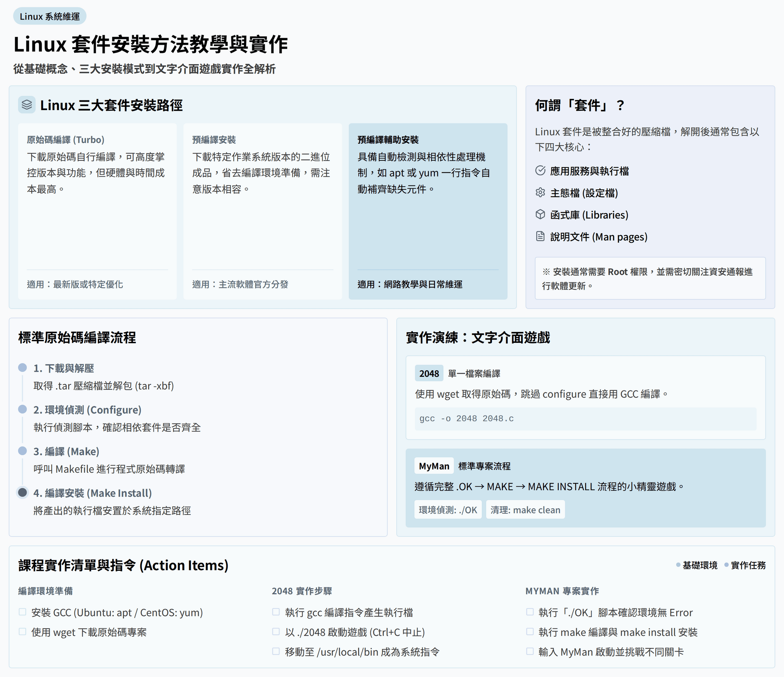Tick the 使用 wget 下載原始碼專案 checkbox
The width and height of the screenshot is (784, 677).
(22, 632)
